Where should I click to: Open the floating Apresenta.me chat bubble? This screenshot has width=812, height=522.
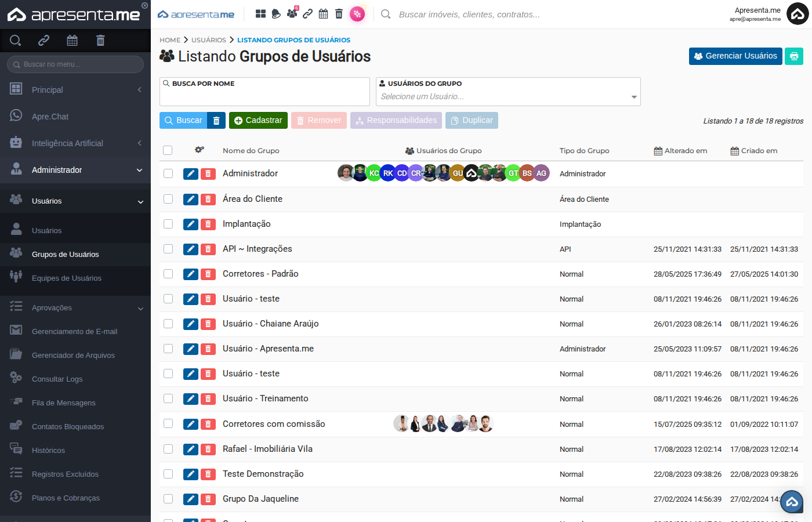point(792,502)
